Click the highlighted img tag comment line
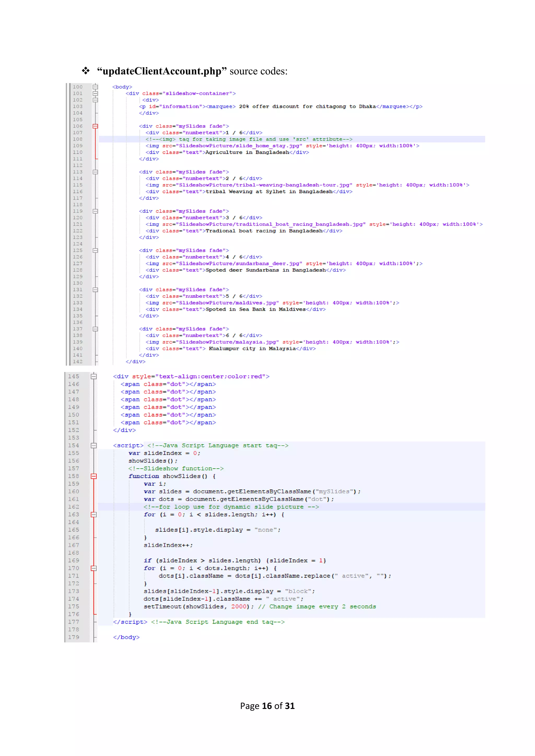535x756 pixels. click(x=249, y=139)
